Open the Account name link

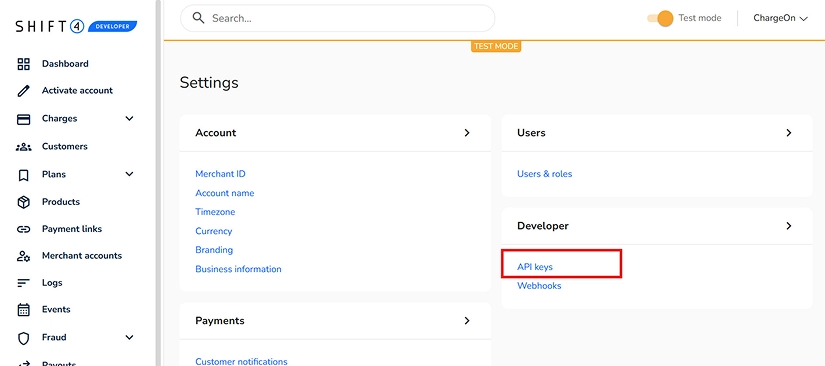225,194
